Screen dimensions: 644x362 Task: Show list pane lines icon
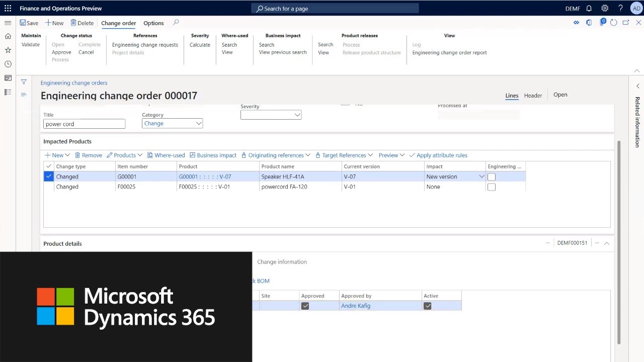[x=24, y=95]
